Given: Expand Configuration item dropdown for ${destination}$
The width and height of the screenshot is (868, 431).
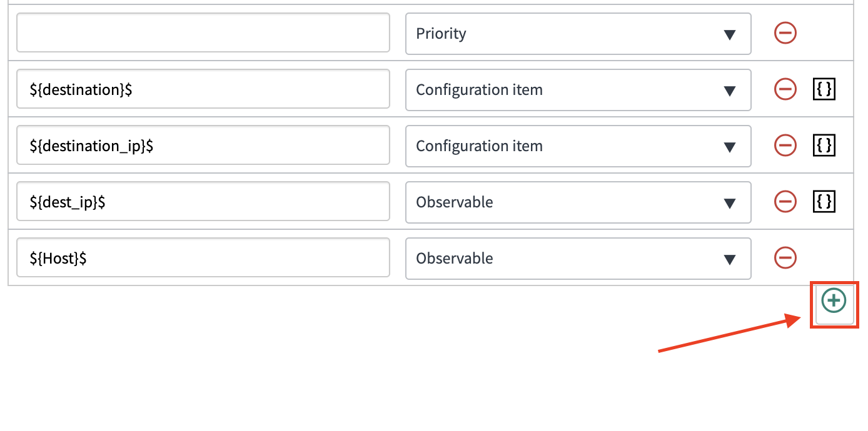Looking at the screenshot, I should coord(578,90).
